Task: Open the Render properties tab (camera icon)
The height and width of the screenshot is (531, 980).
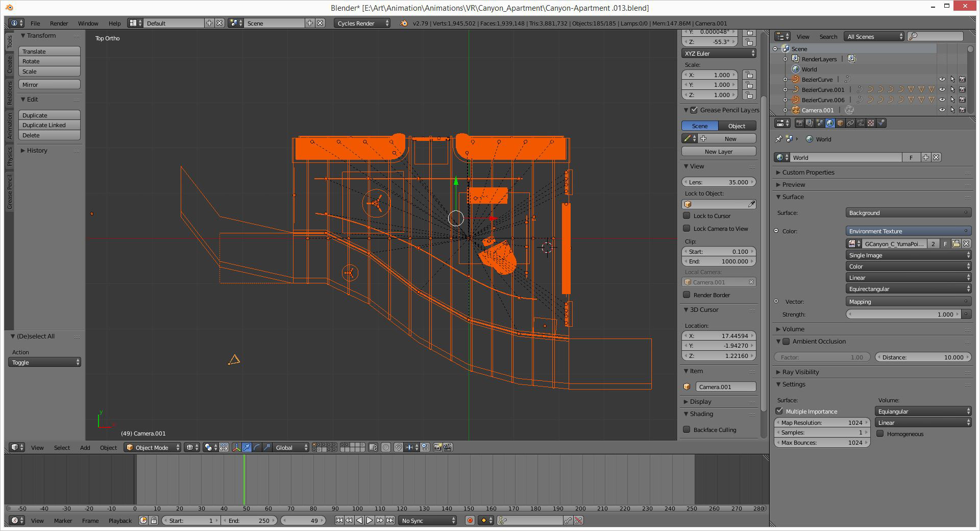Action: [x=800, y=123]
